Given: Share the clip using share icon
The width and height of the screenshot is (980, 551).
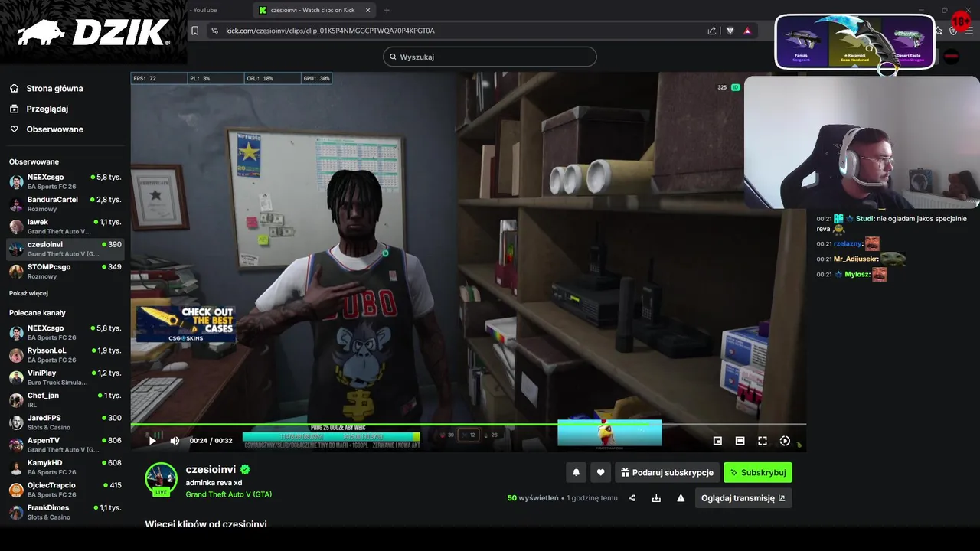Looking at the screenshot, I should click(632, 498).
